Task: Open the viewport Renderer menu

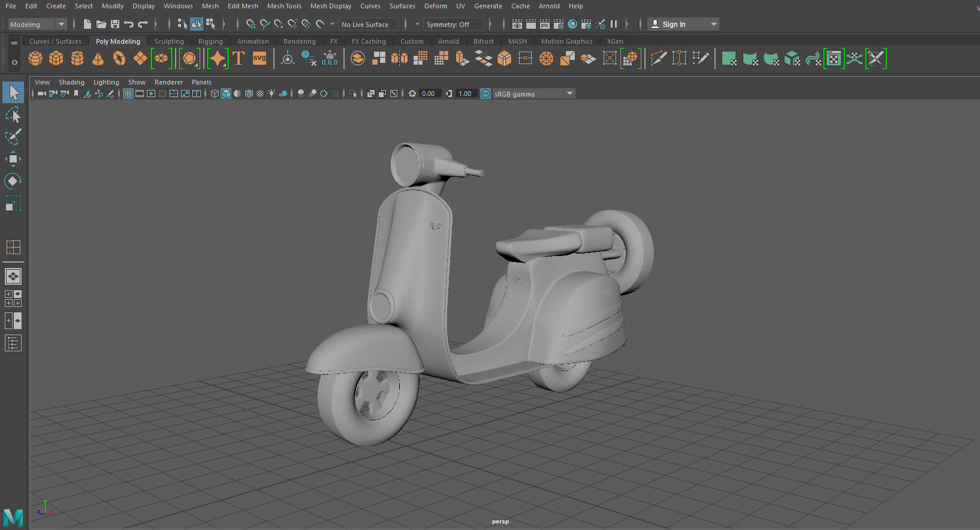Action: (x=168, y=82)
